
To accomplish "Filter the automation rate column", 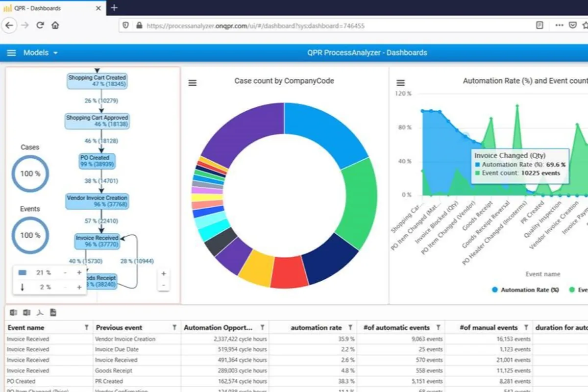I will [350, 328].
